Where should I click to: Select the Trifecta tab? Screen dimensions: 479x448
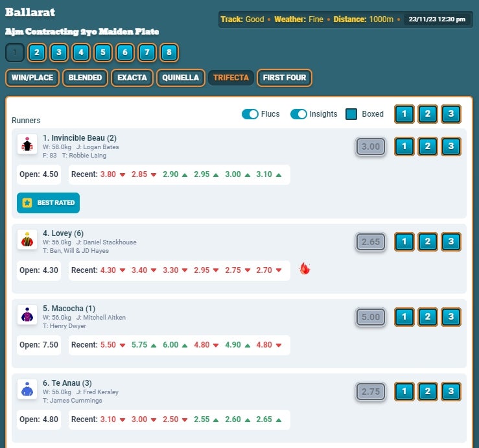[x=231, y=78]
